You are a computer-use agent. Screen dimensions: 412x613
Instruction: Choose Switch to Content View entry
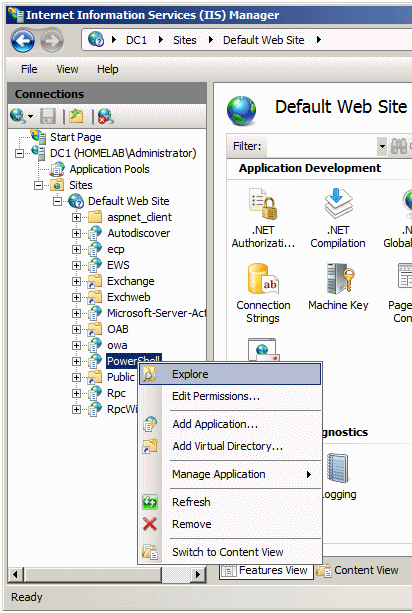tap(230, 552)
